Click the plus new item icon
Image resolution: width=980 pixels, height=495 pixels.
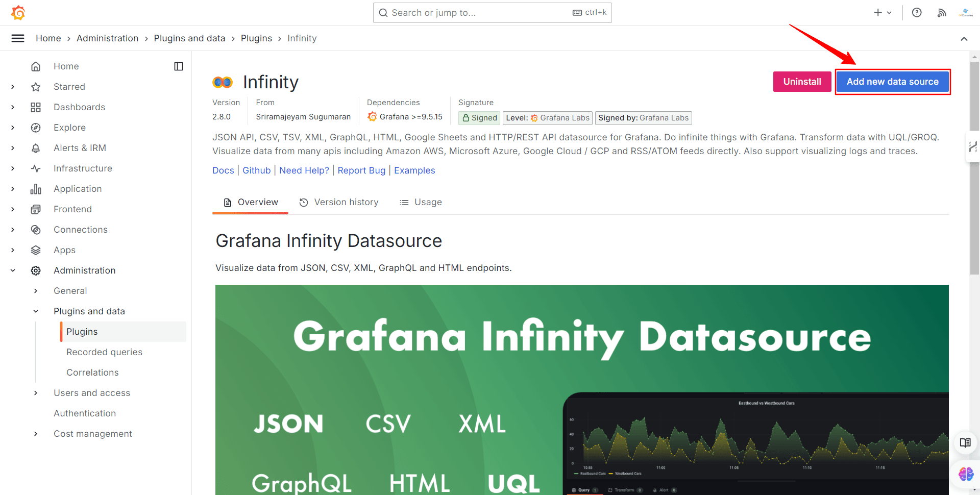[x=878, y=12]
